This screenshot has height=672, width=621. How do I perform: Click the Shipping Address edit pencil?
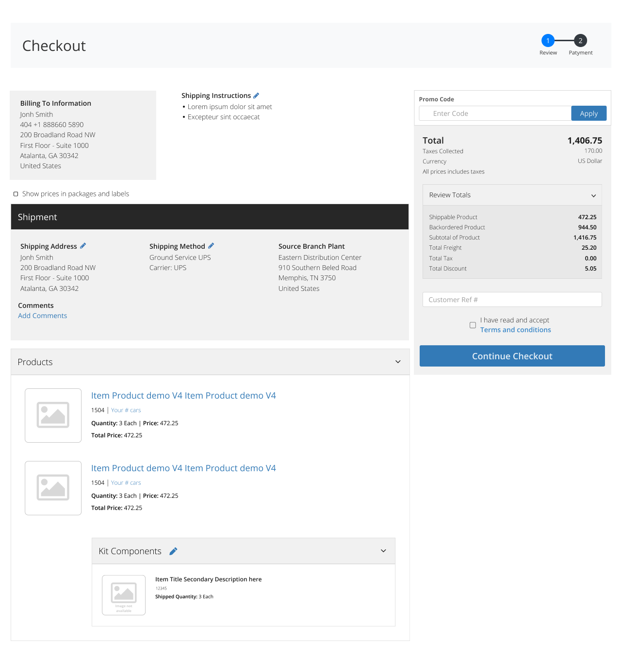coord(83,246)
